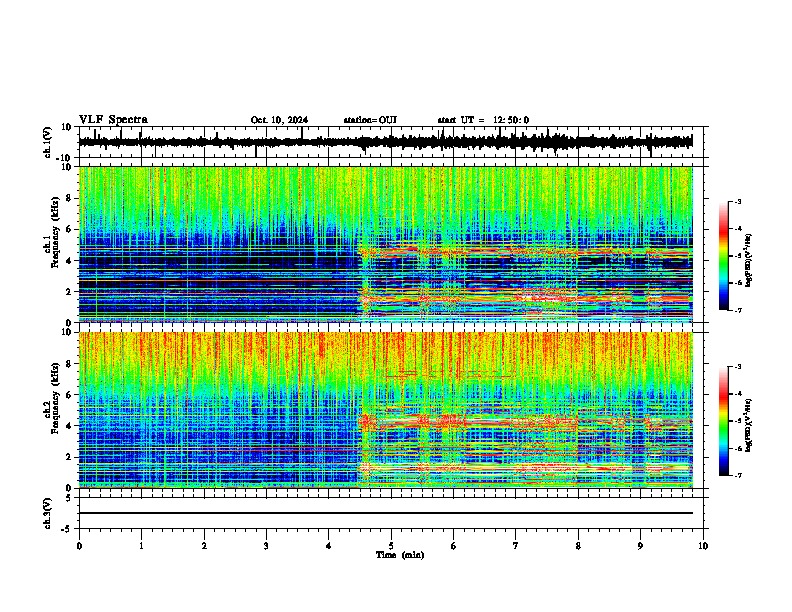Click the time axis tick label "5"

[x=391, y=546]
